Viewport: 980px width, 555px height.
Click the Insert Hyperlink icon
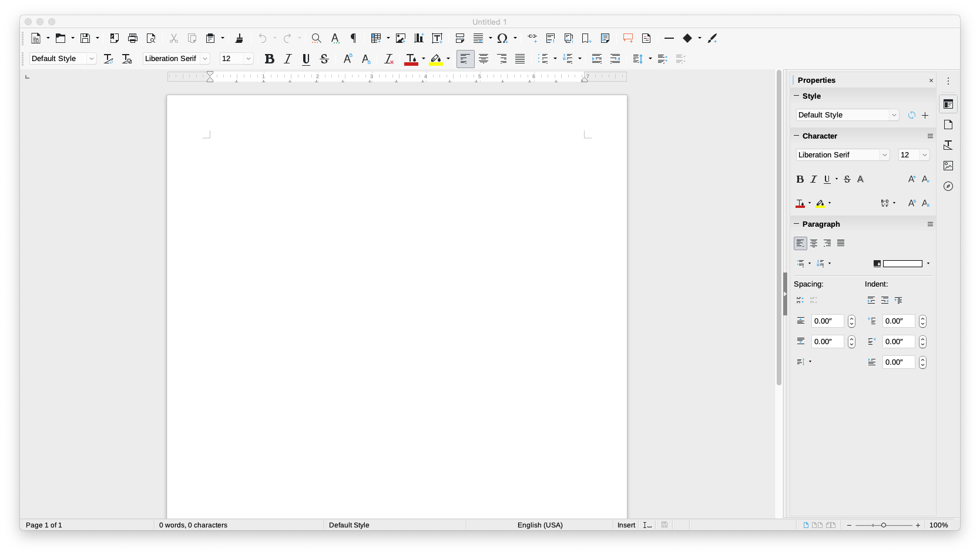point(532,38)
